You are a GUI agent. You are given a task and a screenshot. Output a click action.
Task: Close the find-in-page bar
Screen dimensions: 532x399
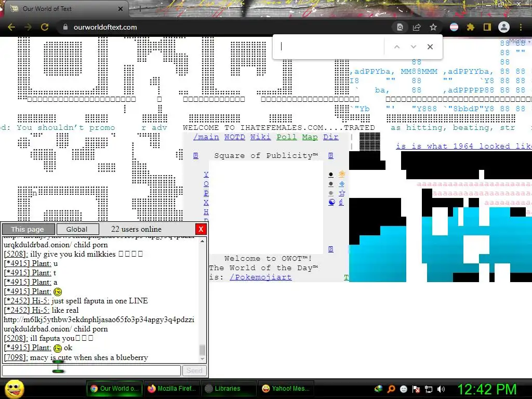click(x=430, y=47)
